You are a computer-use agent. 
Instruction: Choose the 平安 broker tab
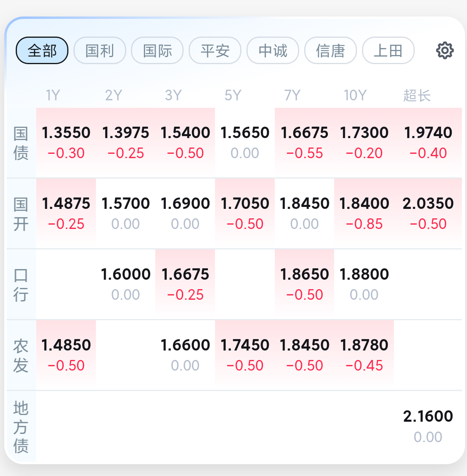[215, 50]
